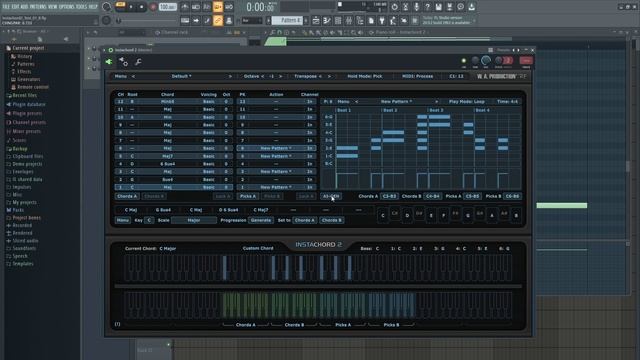Viewport: 640px width, 360px height.
Task: Open the Edit menu
Action: [x=16, y=7]
